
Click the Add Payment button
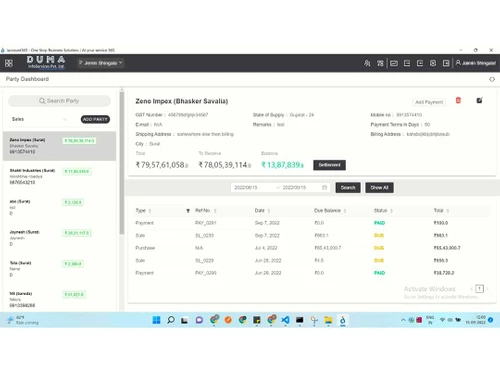point(429,102)
